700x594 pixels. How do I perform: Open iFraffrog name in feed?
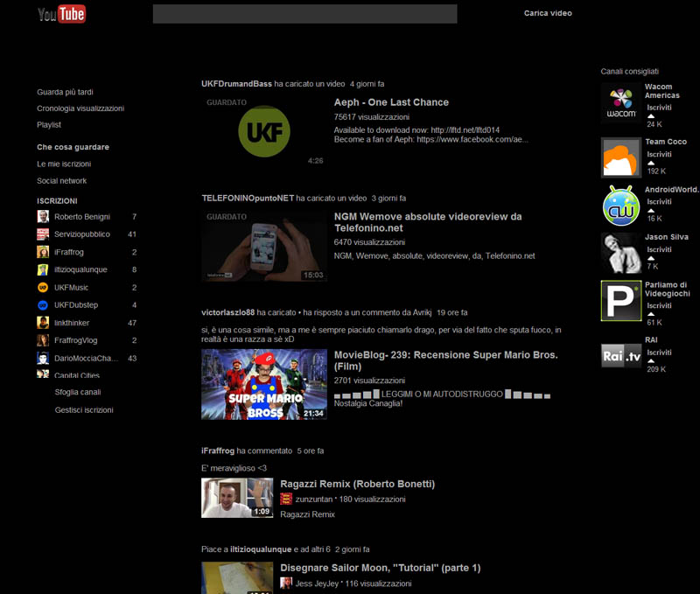tap(218, 451)
